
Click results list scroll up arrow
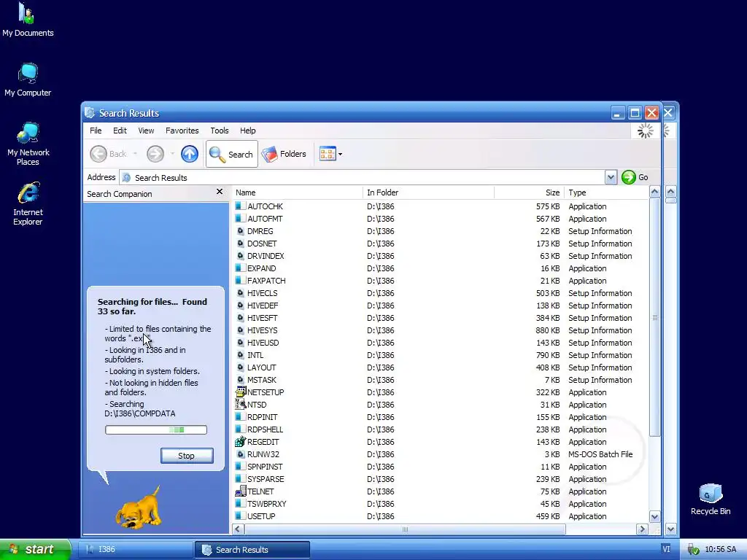[654, 192]
